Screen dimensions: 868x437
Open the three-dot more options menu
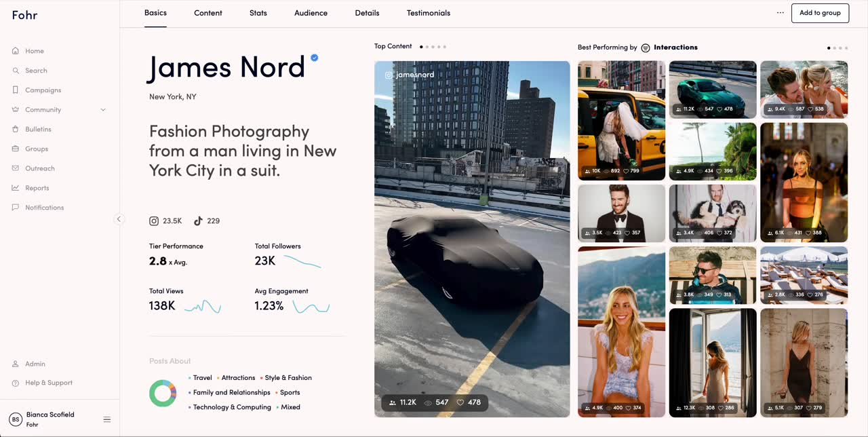(780, 13)
